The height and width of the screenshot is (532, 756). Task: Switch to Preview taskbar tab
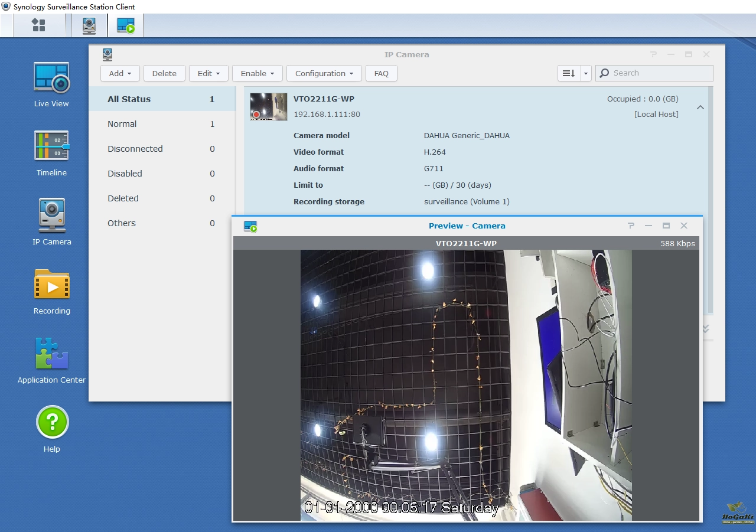coord(126,25)
